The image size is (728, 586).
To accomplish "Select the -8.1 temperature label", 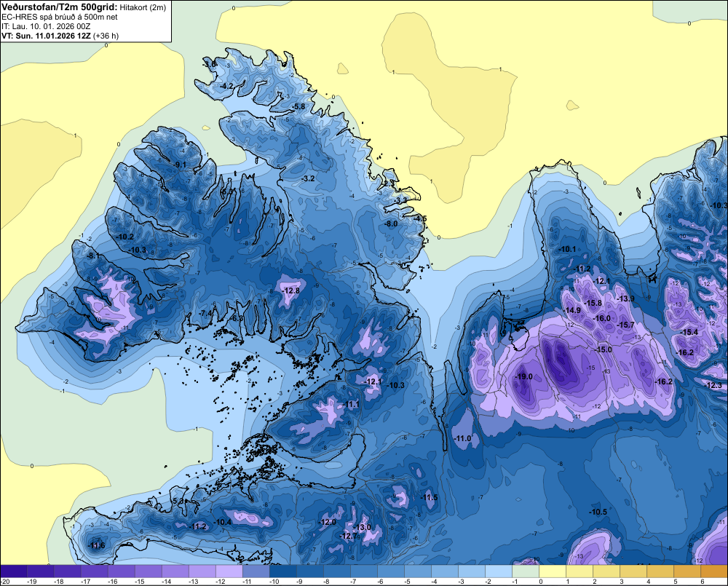I will pos(93,256).
